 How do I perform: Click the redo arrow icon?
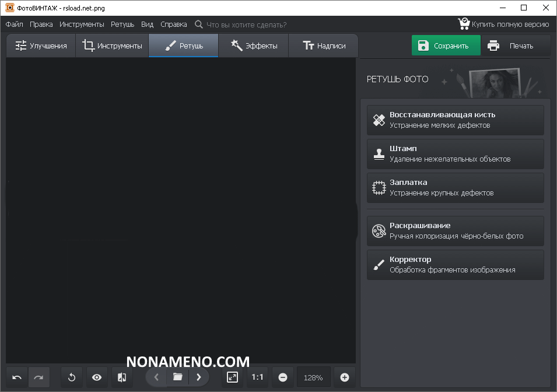(38, 377)
